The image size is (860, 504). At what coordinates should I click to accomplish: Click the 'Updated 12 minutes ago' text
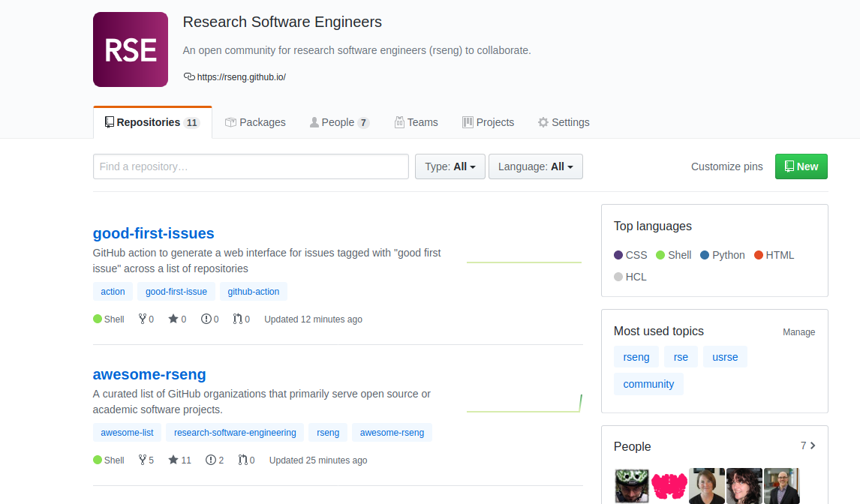[x=313, y=319]
